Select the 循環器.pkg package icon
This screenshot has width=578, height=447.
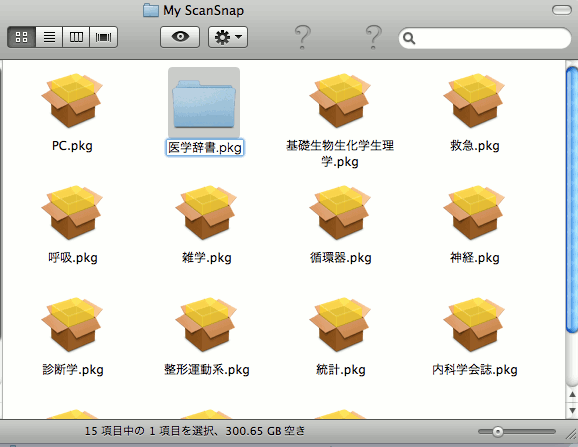pyautogui.click(x=340, y=213)
